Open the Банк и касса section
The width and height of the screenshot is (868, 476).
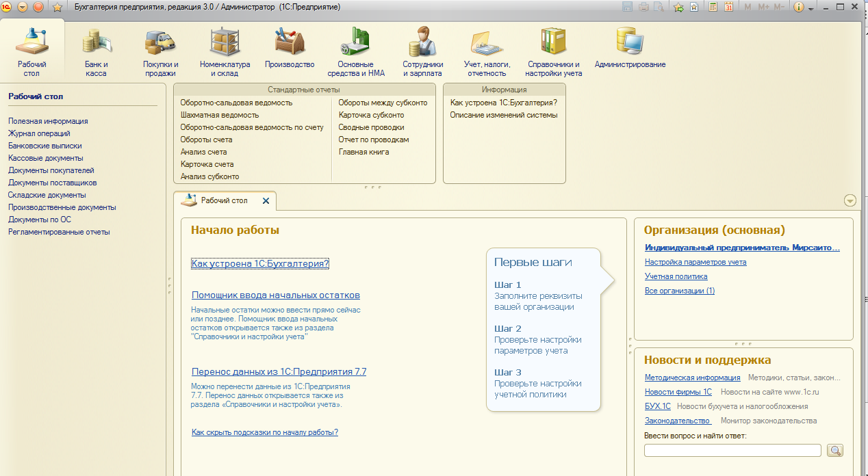tap(96, 52)
